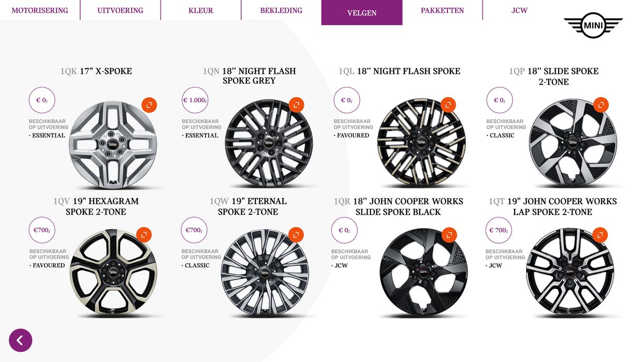This screenshot has width=644, height=362.
Task: Expand the JCW Slide Spoke Black wheel
Action: 449,235
